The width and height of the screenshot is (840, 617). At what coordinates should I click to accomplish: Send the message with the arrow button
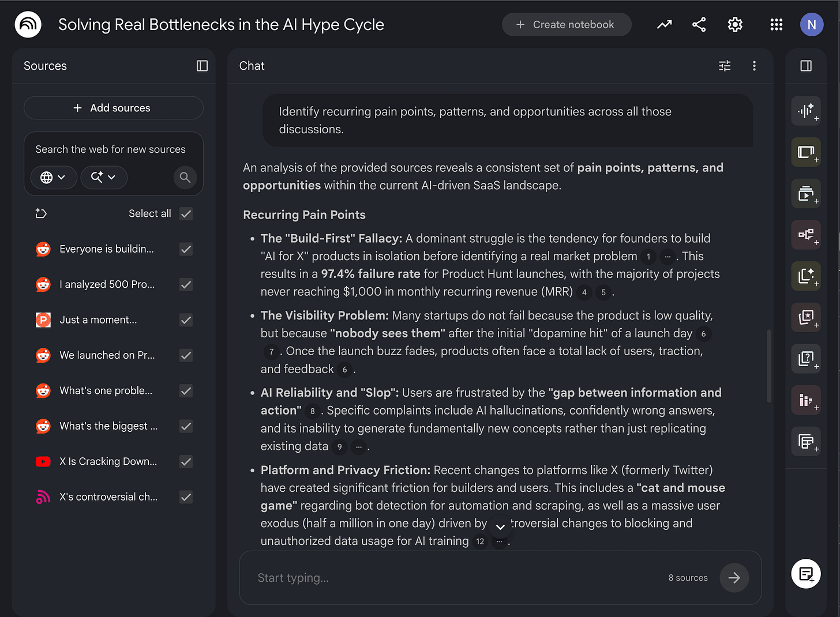[734, 578]
